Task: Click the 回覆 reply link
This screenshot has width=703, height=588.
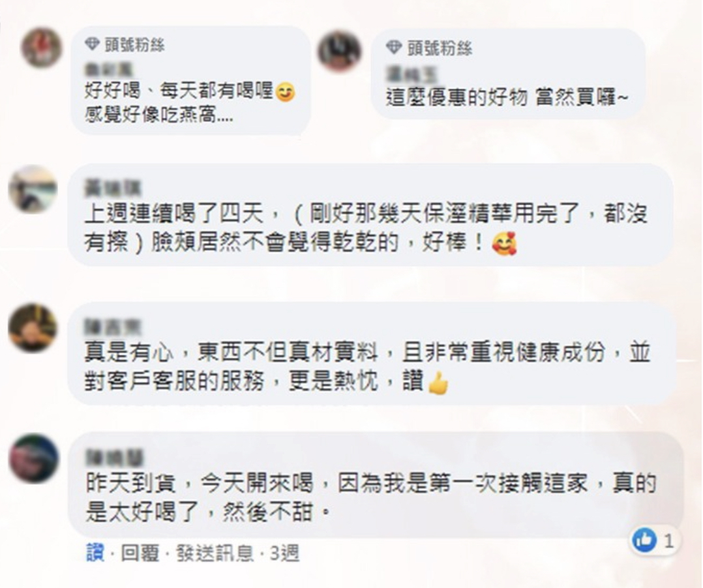Action: coord(140,553)
